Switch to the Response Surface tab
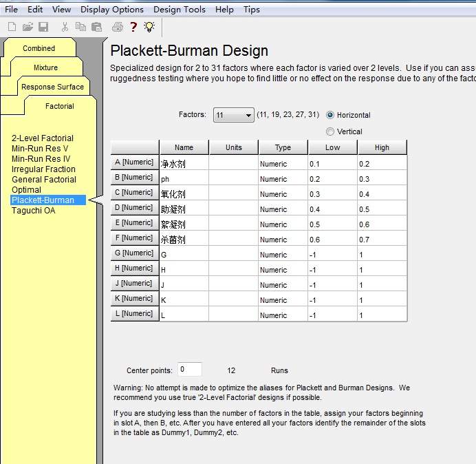 (52, 87)
